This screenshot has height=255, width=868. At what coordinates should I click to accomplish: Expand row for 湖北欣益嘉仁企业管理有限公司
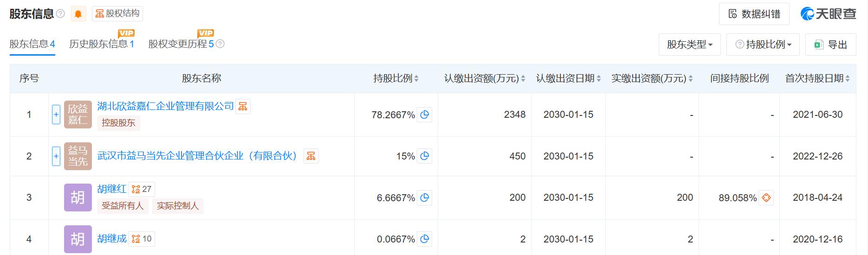[x=56, y=115]
